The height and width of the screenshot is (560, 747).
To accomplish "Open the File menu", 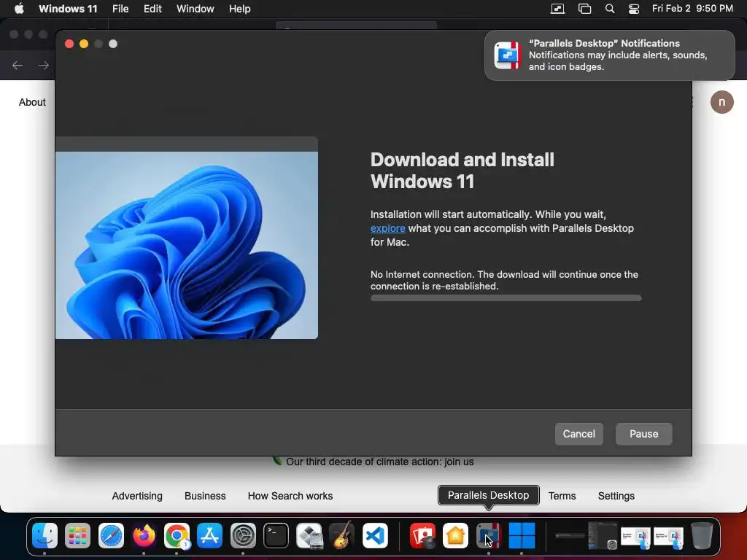I will click(x=120, y=9).
